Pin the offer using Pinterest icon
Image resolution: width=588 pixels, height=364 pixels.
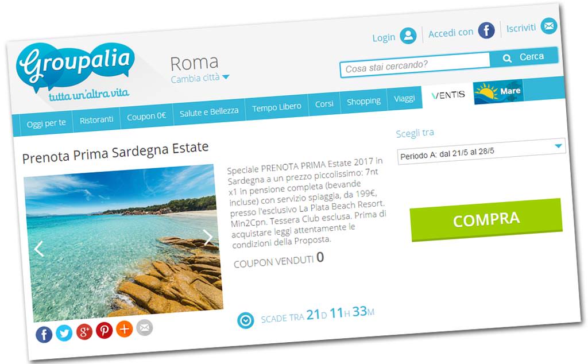[x=104, y=330]
